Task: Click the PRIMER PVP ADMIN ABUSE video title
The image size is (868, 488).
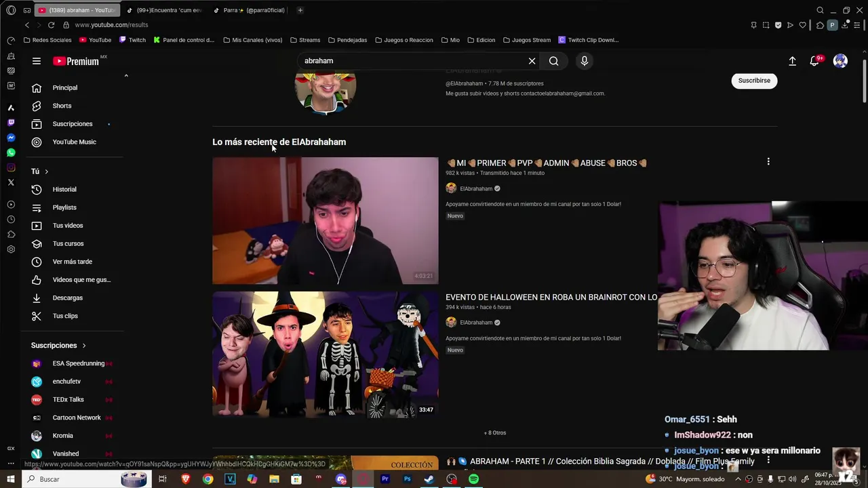Action: (547, 163)
